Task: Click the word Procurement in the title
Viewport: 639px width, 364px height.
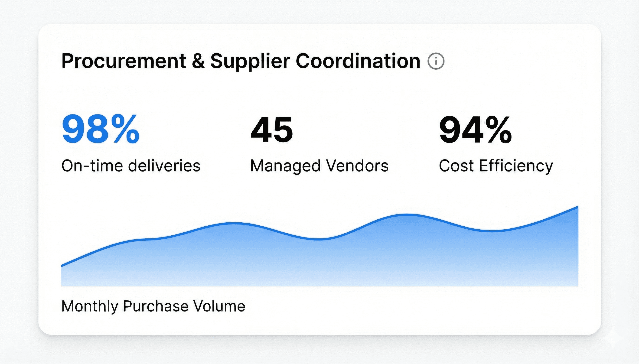Action: pyautogui.click(x=124, y=61)
